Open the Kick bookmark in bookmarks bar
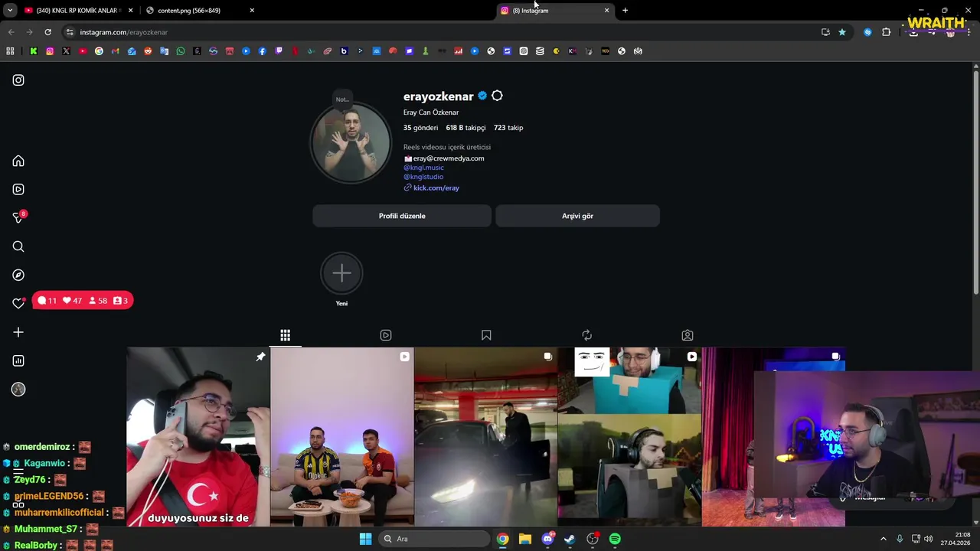 pos(34,51)
